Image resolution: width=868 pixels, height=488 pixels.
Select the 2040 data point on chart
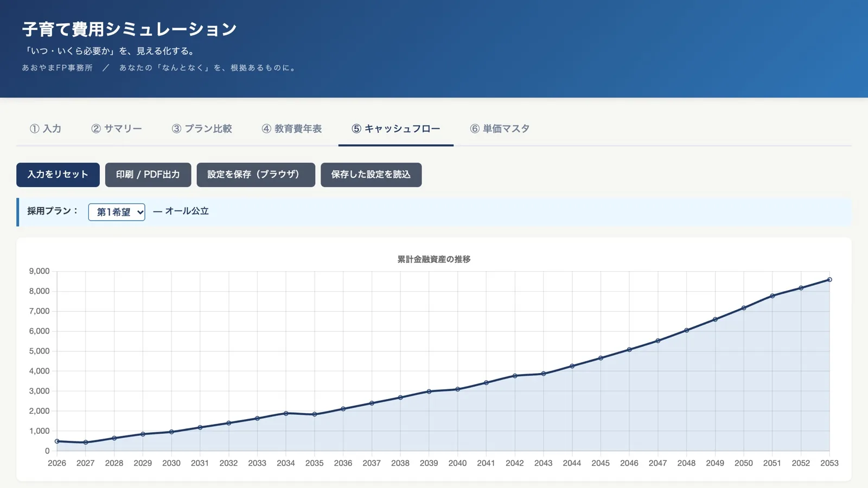(458, 389)
